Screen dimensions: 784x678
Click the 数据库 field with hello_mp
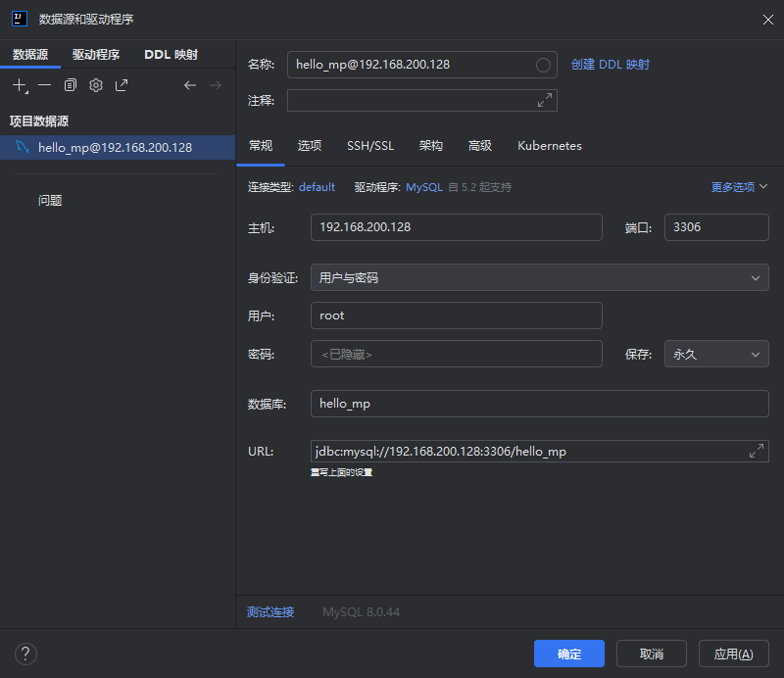tap(540, 404)
